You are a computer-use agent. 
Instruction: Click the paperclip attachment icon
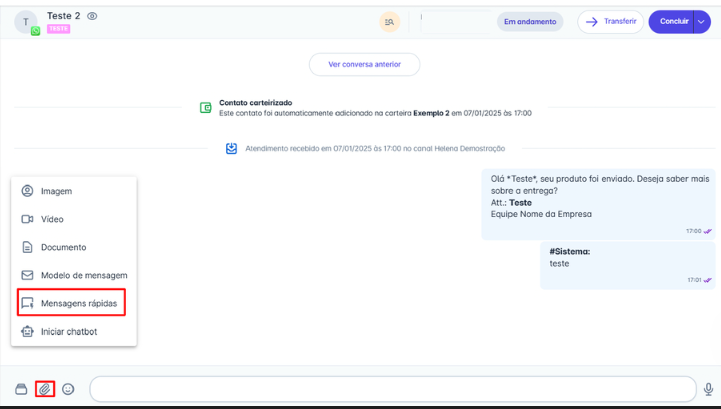pyautogui.click(x=45, y=389)
